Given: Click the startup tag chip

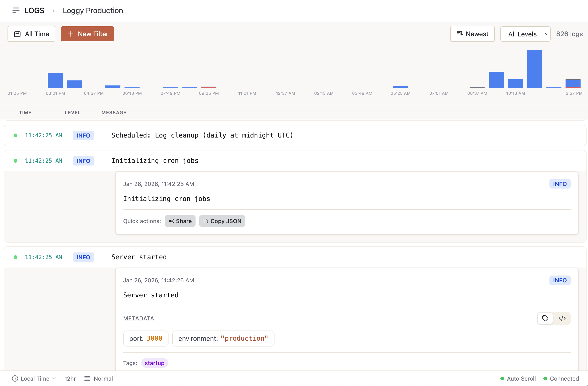Looking at the screenshot, I should click(154, 363).
